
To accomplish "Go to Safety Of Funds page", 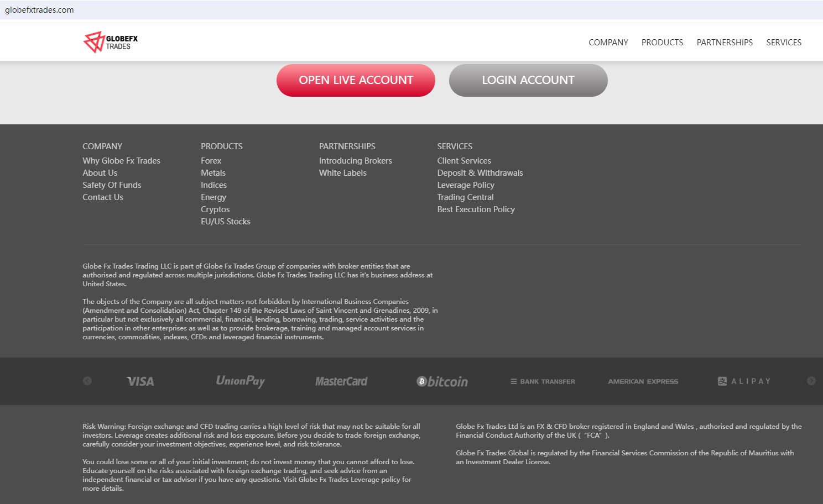I will (112, 185).
